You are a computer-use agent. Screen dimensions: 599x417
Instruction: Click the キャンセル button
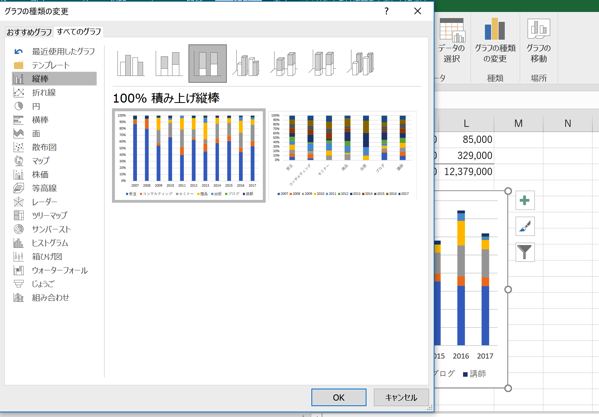pos(401,398)
